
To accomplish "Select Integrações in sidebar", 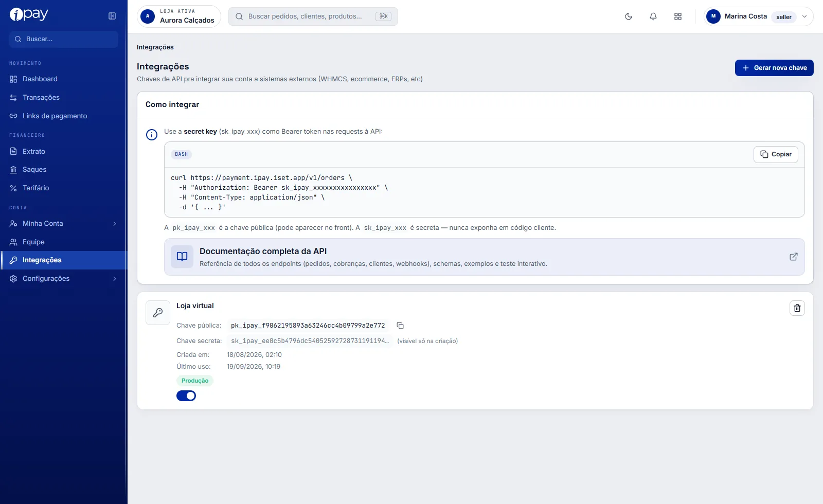I will [64, 260].
